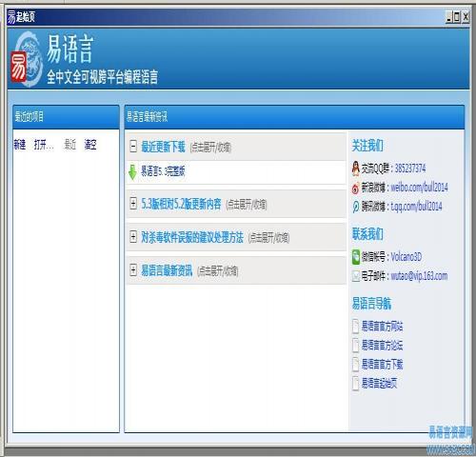Click page icon beside 易语言官方网站

pos(356,326)
